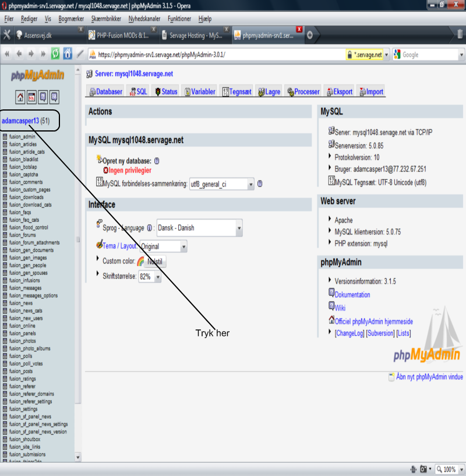The width and height of the screenshot is (466, 476).
Task: Click table icon for fusion_admin
Action: [5, 137]
